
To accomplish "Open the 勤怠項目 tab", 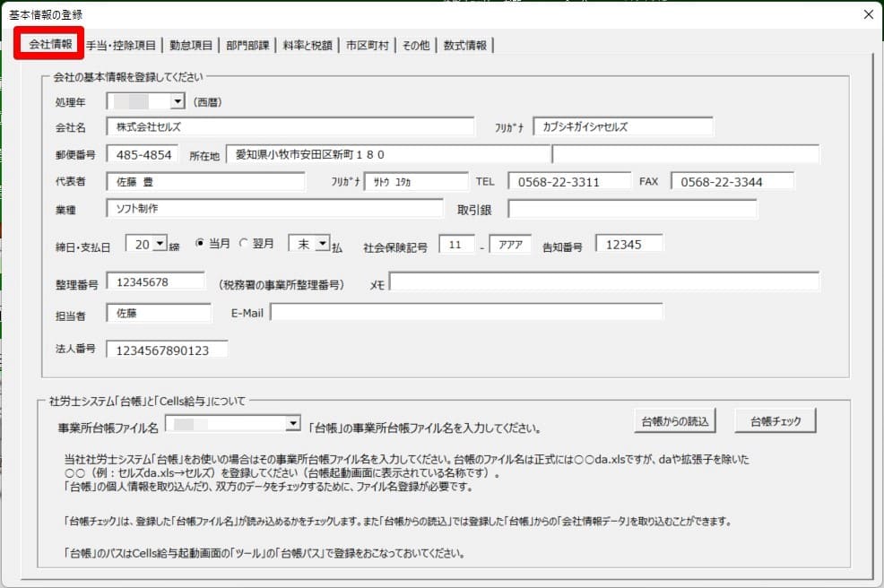I will point(190,46).
